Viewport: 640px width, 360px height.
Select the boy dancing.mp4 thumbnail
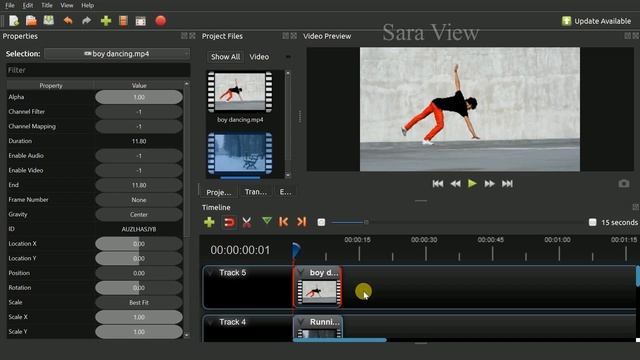point(240,92)
